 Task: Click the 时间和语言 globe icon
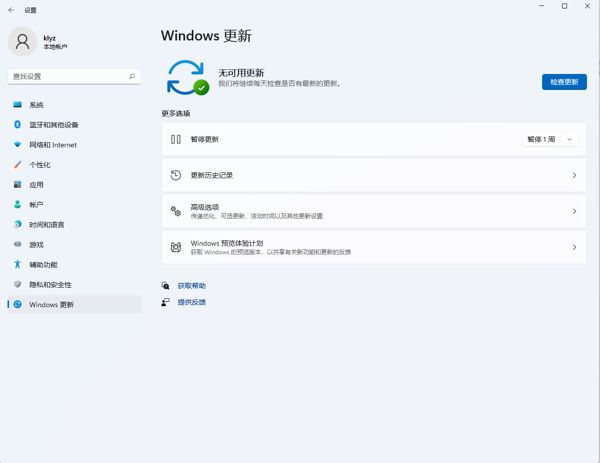point(18,224)
